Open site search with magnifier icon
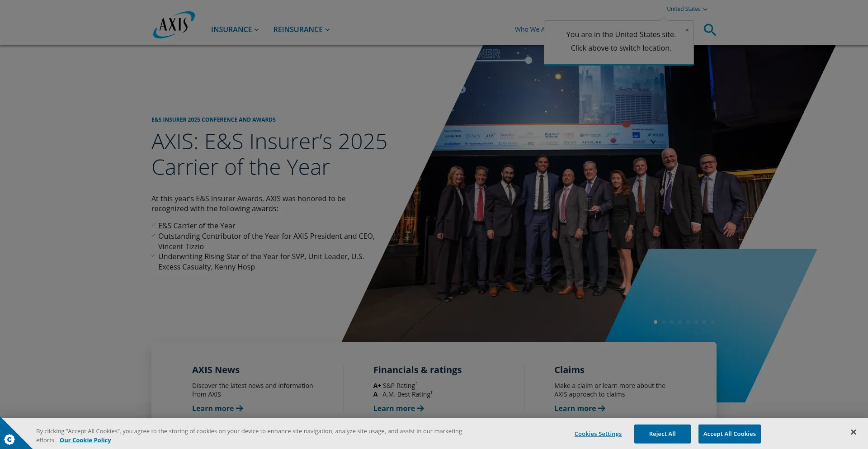Screen dimensions: 868x449 (x=710, y=30)
